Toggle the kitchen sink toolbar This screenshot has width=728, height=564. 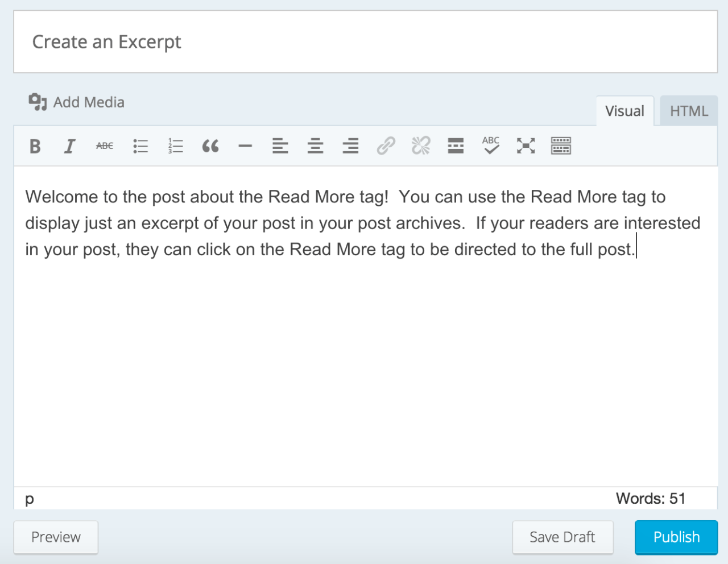click(x=561, y=146)
